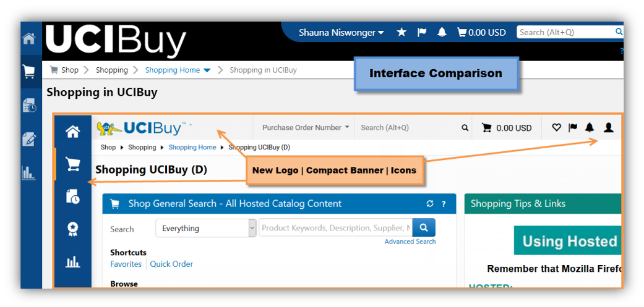Click the flag icon in the compact banner

click(x=572, y=127)
